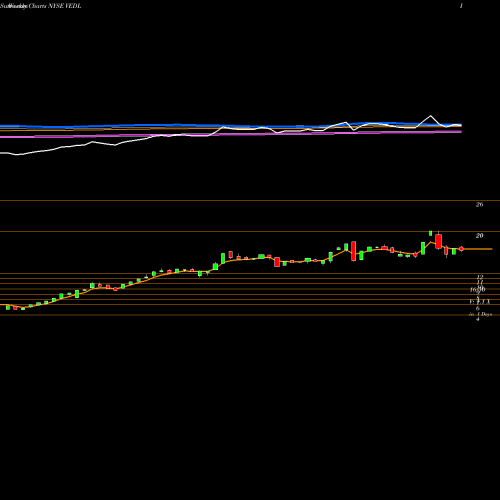Select the 26 price axis label
The image size is (500, 500).
[x=479, y=205]
